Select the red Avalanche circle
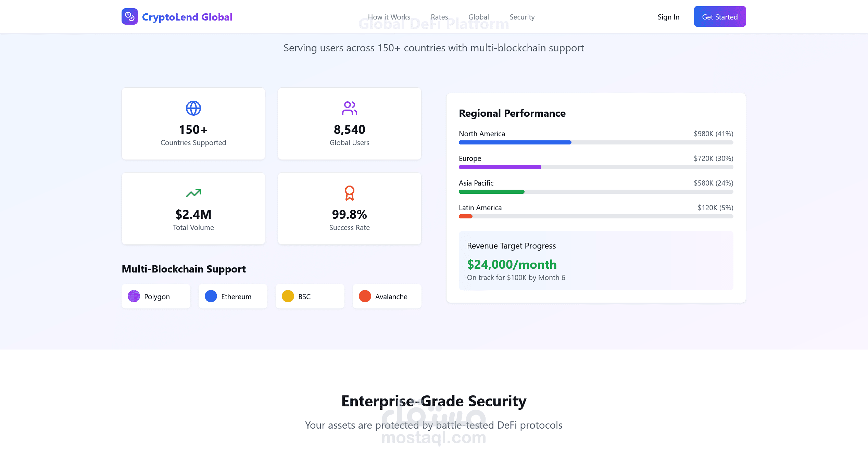The width and height of the screenshot is (868, 456). [365, 296]
